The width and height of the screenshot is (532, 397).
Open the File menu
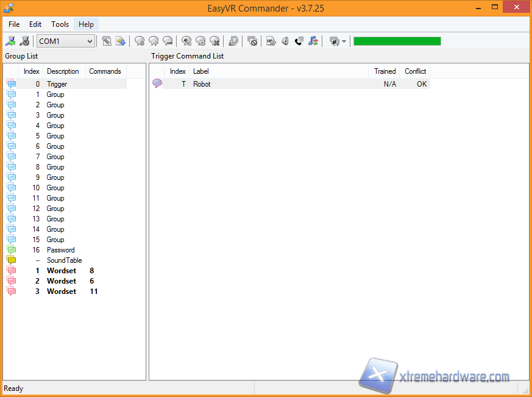click(14, 24)
